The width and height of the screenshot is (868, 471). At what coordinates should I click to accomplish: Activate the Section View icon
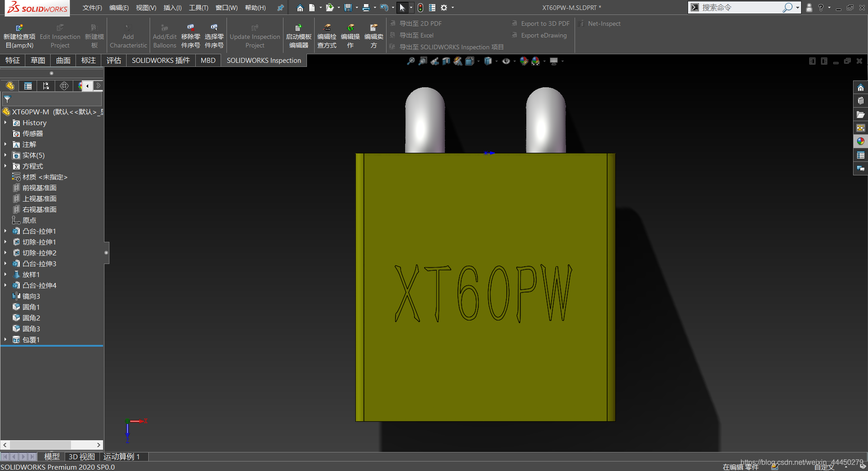[x=446, y=61]
